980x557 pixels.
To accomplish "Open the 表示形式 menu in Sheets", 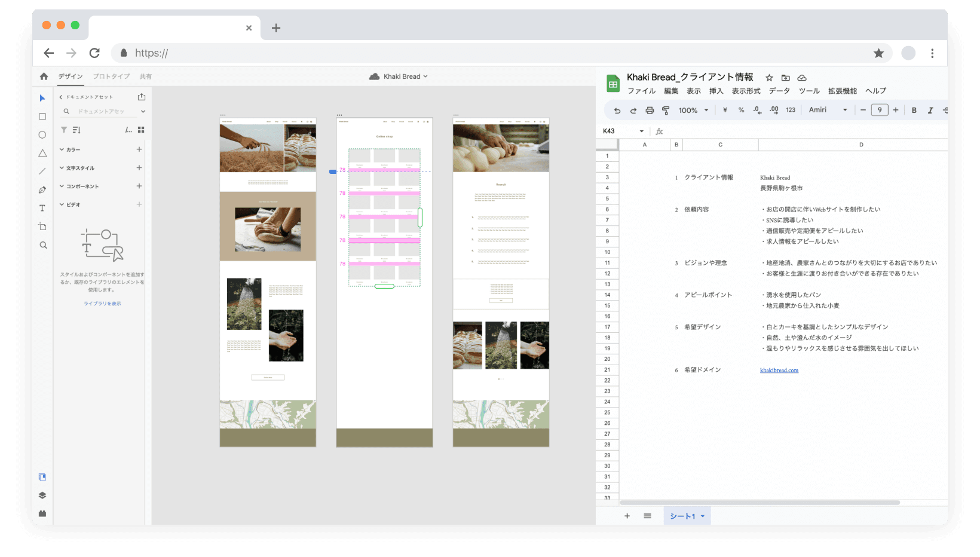I will pos(746,91).
